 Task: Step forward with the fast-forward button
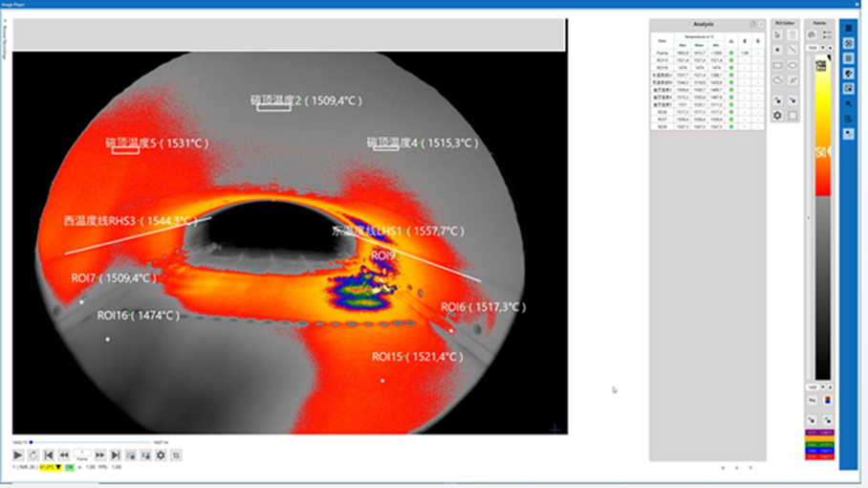[99, 455]
